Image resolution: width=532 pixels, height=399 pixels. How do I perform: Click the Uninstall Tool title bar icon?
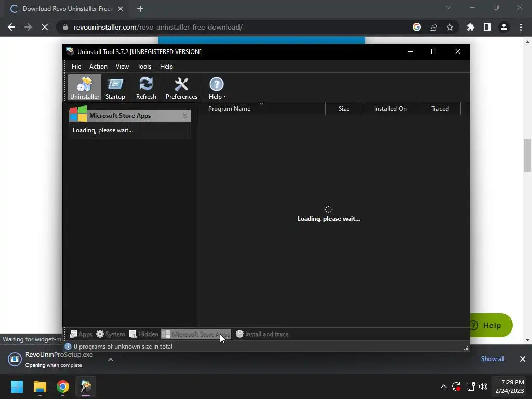click(70, 51)
